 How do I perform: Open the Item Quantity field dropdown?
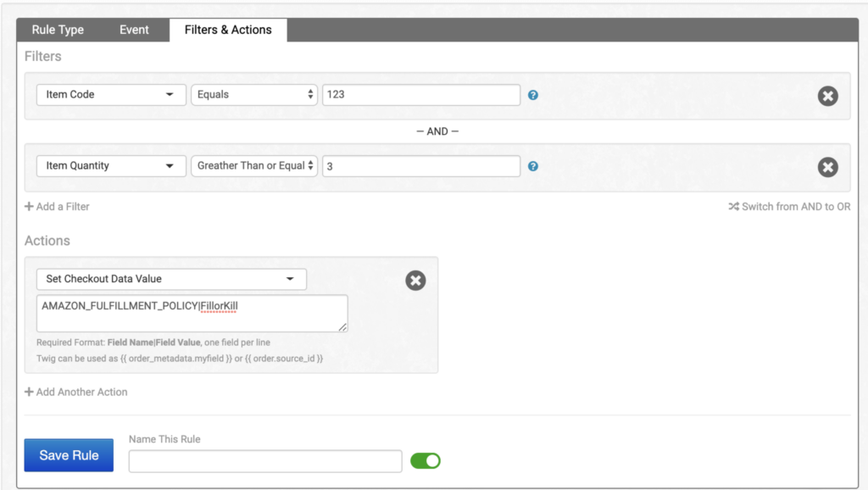tap(111, 166)
